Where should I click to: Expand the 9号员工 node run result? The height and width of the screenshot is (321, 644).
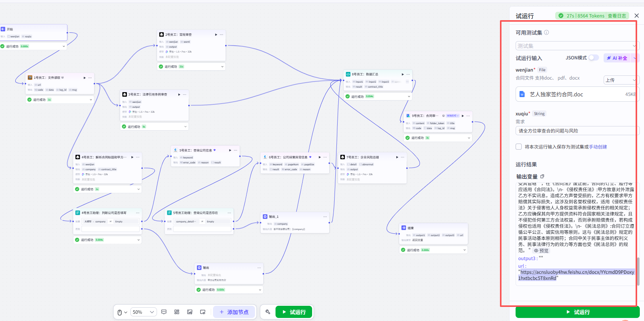(469, 138)
